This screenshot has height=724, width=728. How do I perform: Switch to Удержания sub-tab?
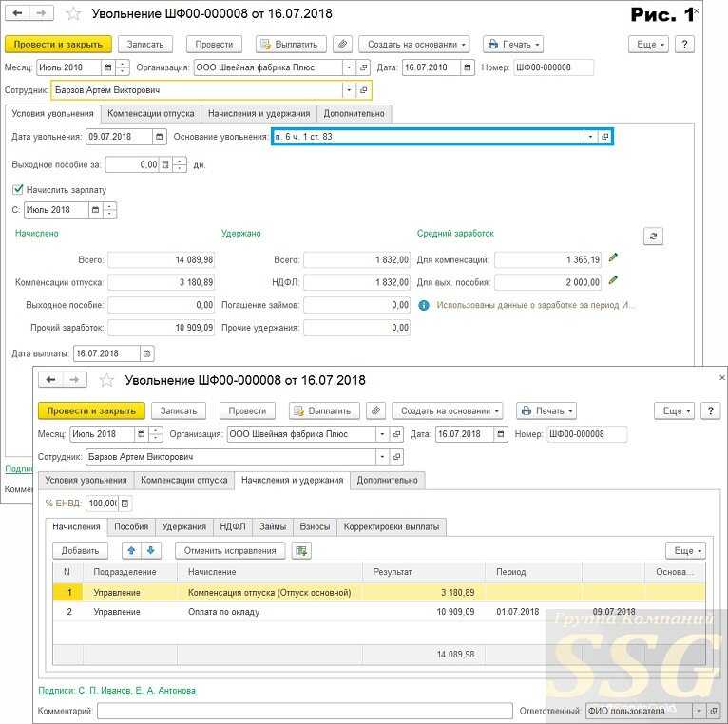183,526
